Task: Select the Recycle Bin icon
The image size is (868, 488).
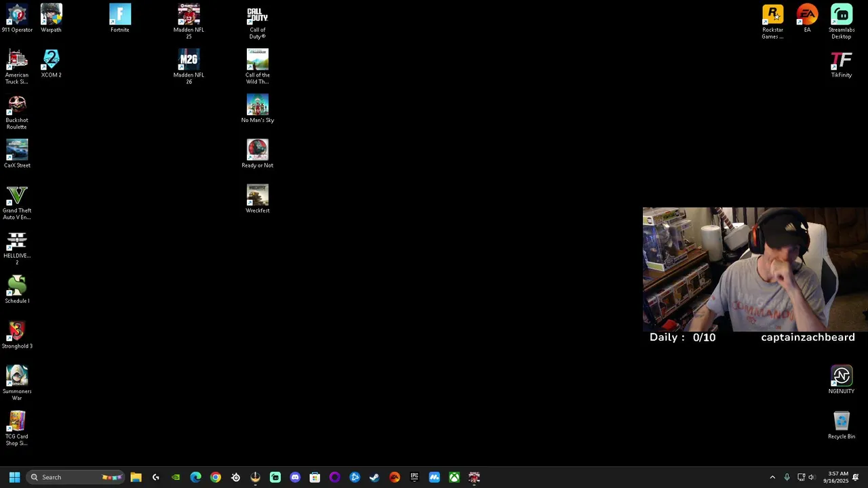Action: [x=842, y=425]
